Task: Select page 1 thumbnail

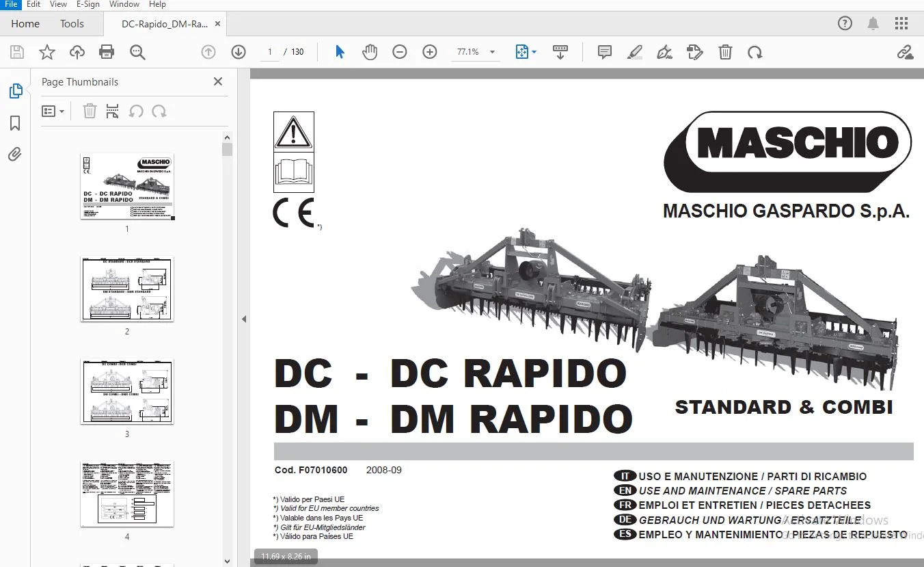Action: [127, 187]
